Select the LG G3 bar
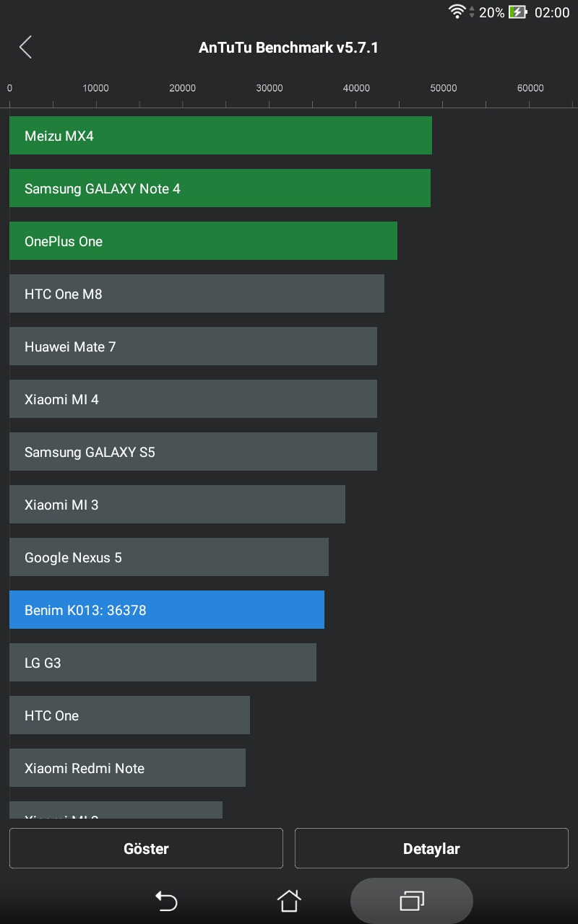Screen dimensions: 578x924 click(163, 663)
